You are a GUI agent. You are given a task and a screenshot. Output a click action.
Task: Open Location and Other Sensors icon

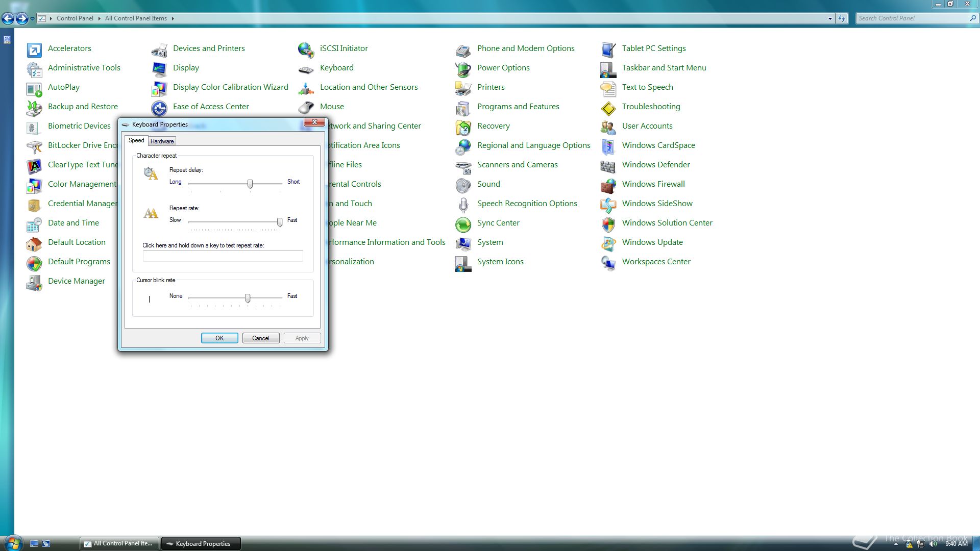pyautogui.click(x=306, y=88)
